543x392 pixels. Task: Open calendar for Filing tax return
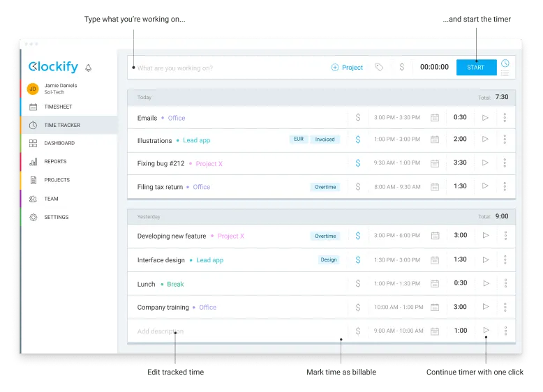pos(435,187)
